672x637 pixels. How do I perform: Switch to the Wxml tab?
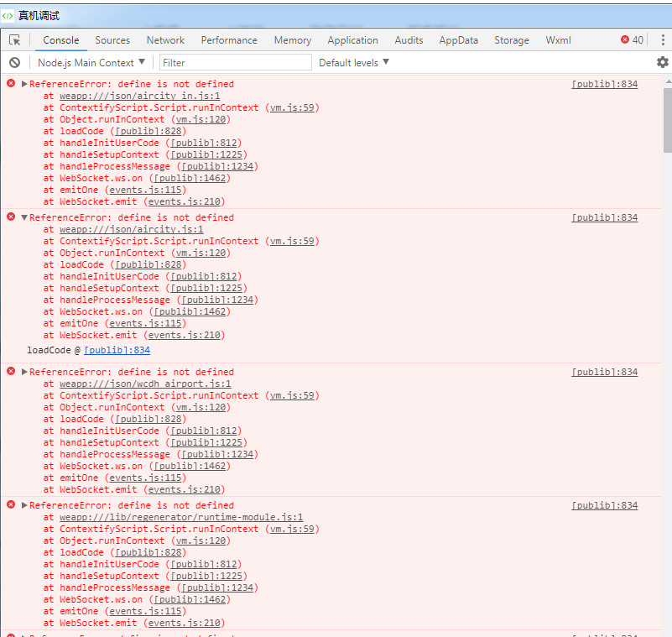coord(558,40)
